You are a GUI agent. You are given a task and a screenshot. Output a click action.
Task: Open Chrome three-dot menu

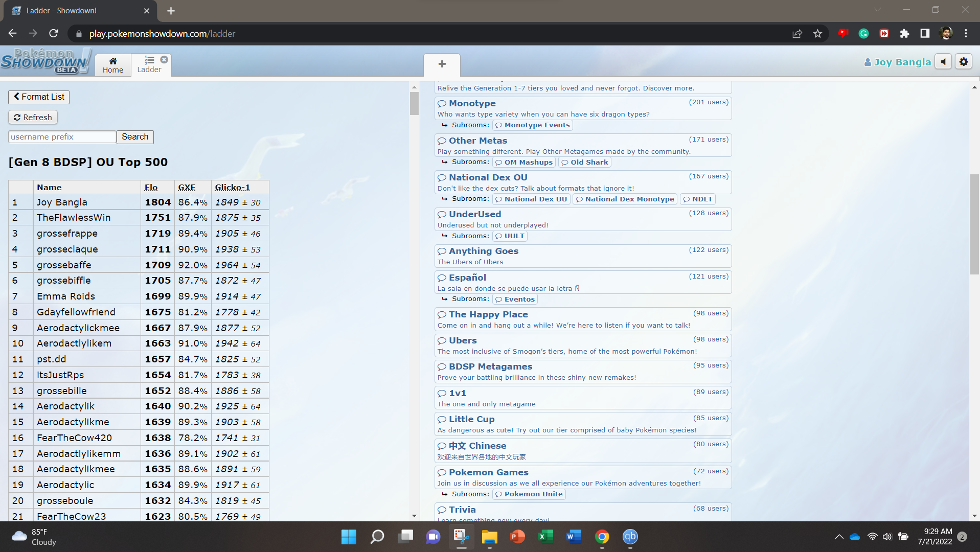(966, 34)
